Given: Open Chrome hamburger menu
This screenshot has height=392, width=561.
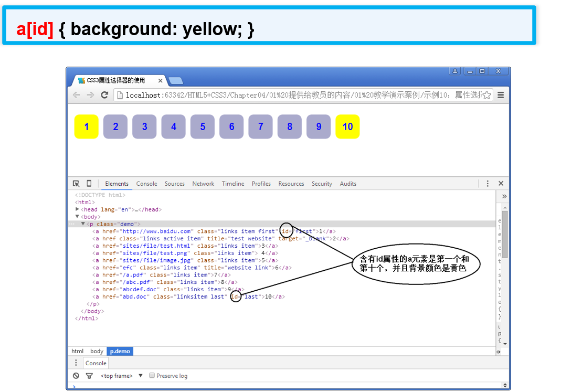Looking at the screenshot, I should pyautogui.click(x=501, y=95).
